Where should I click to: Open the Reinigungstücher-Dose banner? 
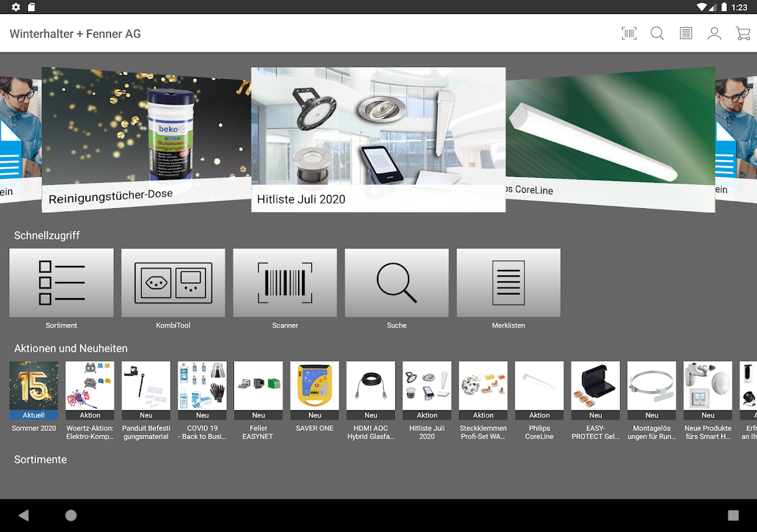pos(146,140)
